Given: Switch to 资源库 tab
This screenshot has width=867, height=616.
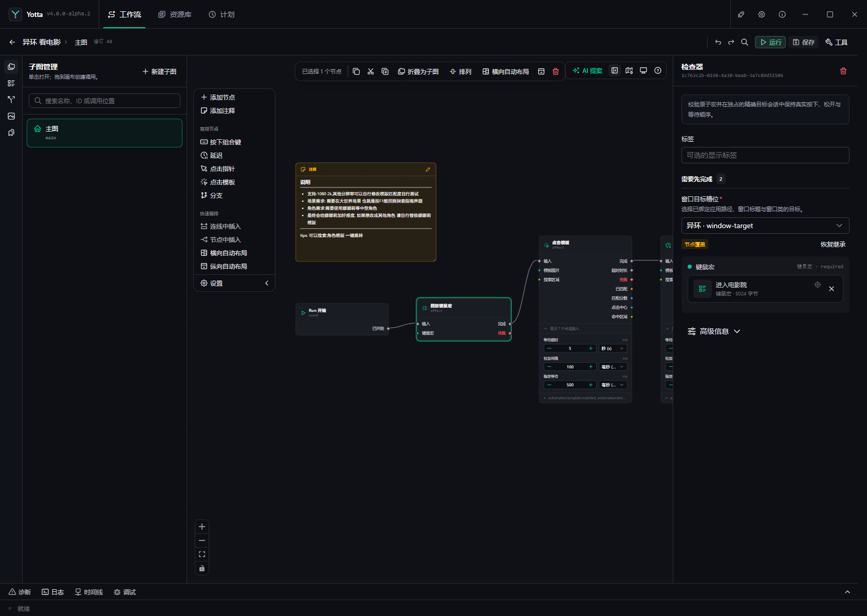Looking at the screenshot, I should point(175,14).
